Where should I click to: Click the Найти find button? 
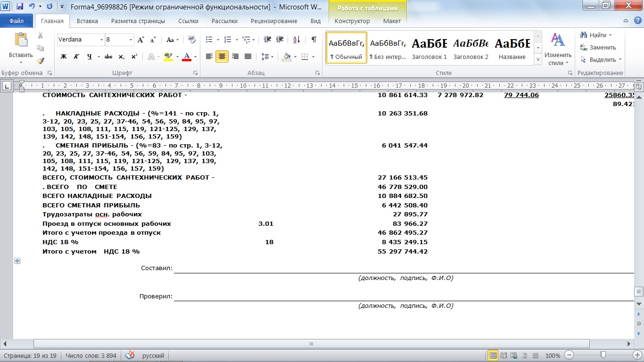[x=596, y=35]
